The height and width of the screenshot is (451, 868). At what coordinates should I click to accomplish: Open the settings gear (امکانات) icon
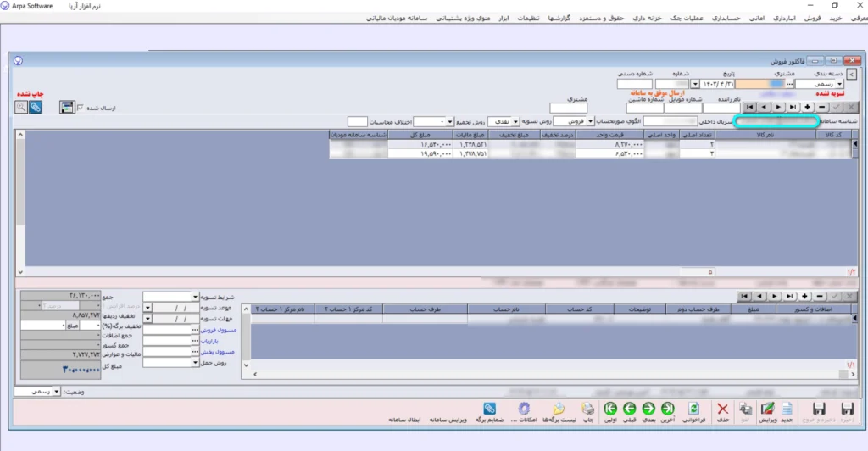524,409
